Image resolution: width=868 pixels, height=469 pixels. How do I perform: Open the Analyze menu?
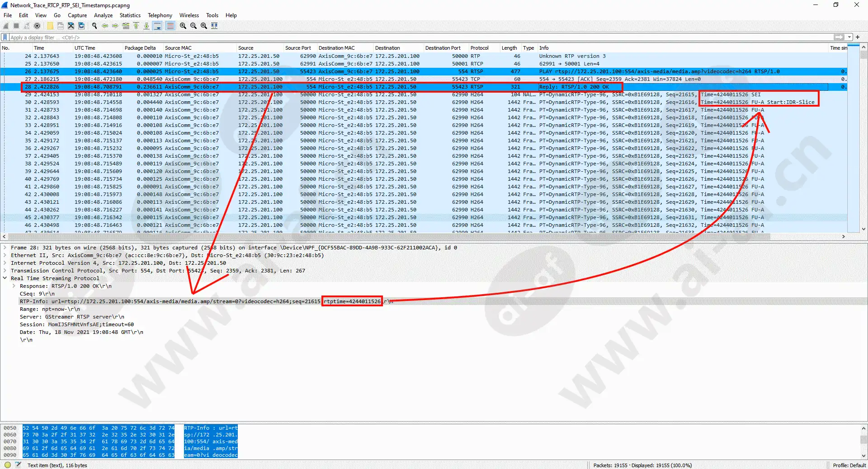[104, 15]
